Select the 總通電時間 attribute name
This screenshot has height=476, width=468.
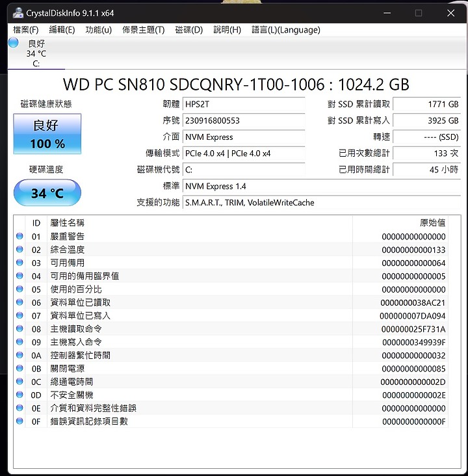71,382
